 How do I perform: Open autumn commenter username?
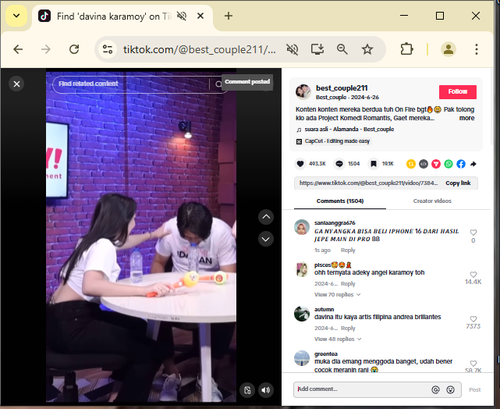[324, 309]
